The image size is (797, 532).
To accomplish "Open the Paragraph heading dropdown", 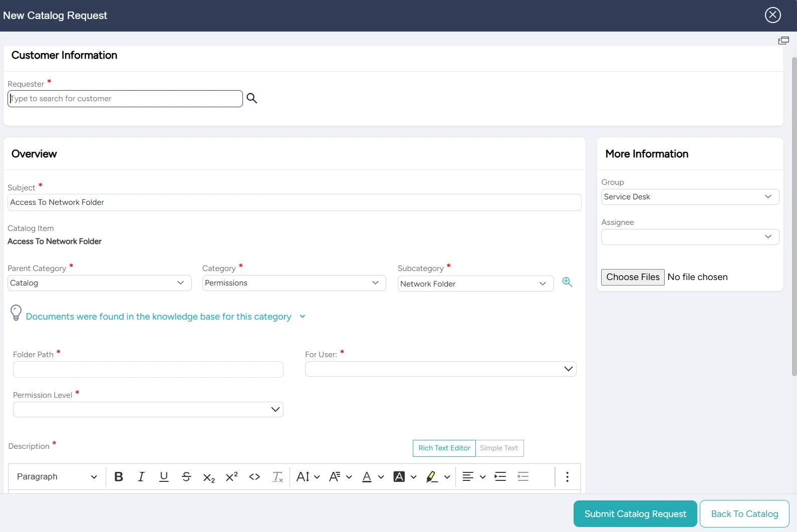I will tap(57, 477).
